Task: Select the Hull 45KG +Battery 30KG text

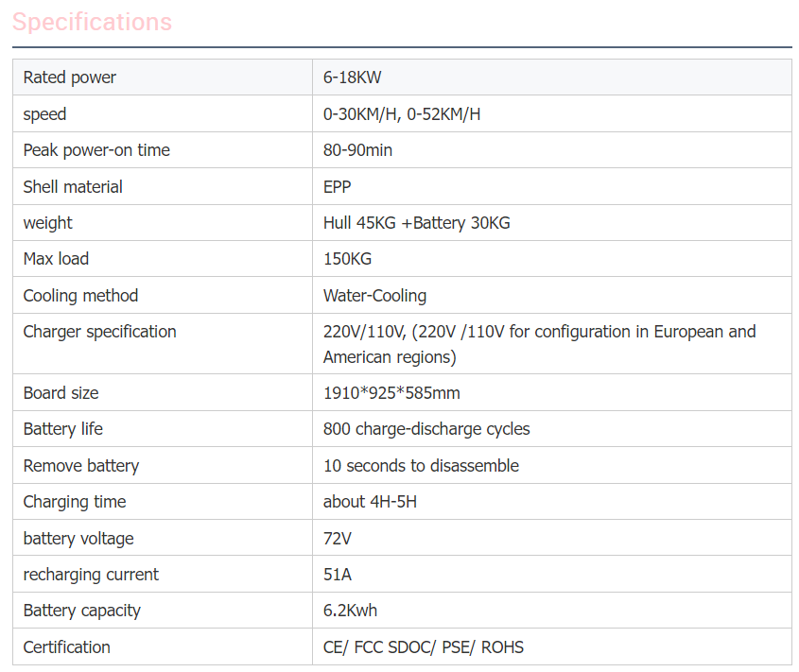Action: tap(416, 223)
